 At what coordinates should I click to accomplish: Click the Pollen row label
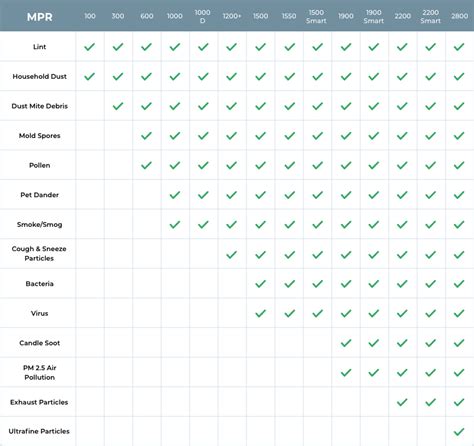tap(39, 165)
